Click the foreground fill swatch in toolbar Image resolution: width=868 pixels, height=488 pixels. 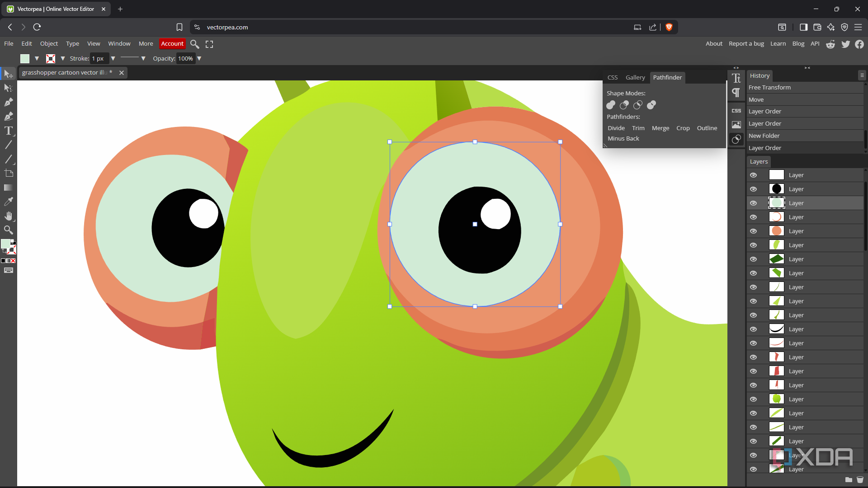click(x=5, y=244)
